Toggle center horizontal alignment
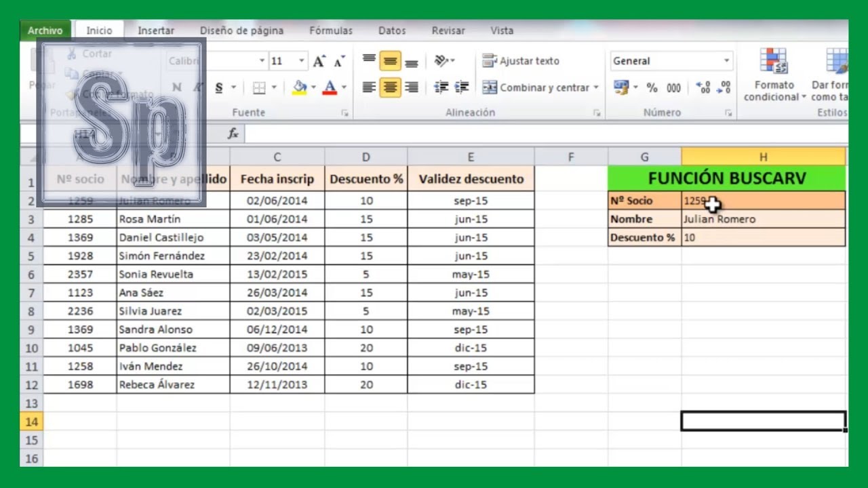868x488 pixels. pos(390,87)
